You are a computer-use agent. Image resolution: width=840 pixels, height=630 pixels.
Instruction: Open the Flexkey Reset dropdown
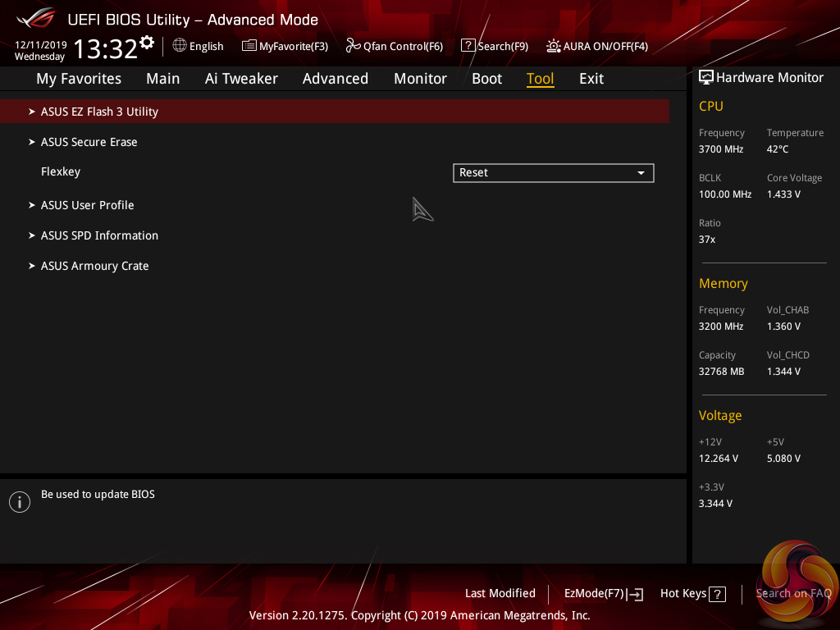[x=554, y=173]
